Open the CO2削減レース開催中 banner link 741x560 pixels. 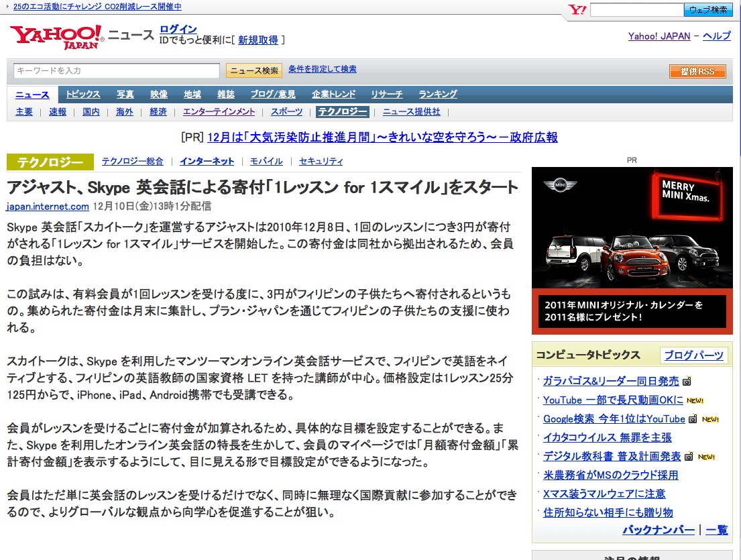97,7
